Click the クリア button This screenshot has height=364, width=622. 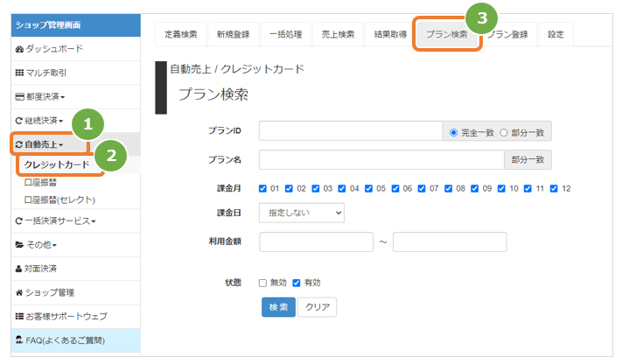(x=318, y=307)
